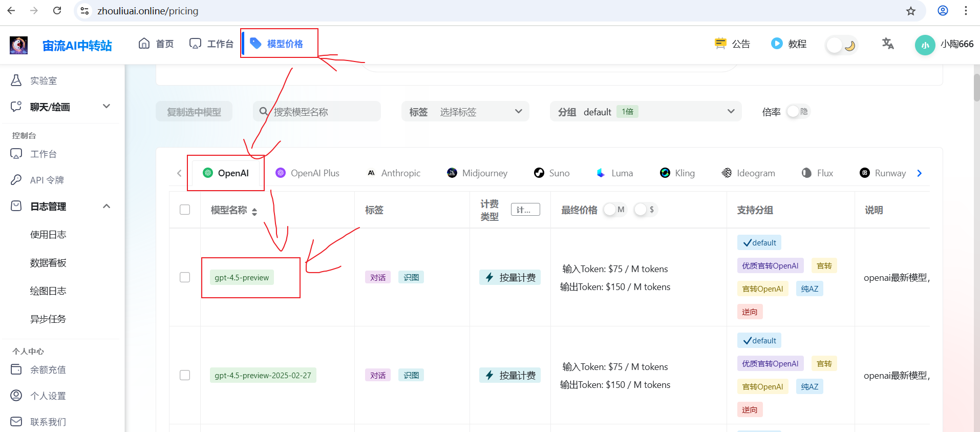Image resolution: width=980 pixels, height=432 pixels.
Task: Reload the page with browser refresh
Action: click(x=57, y=11)
